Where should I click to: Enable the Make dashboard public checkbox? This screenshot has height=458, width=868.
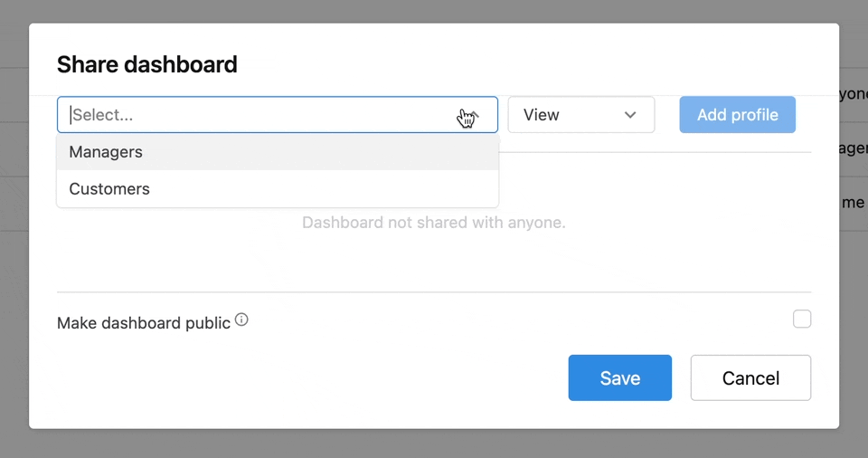[802, 319]
